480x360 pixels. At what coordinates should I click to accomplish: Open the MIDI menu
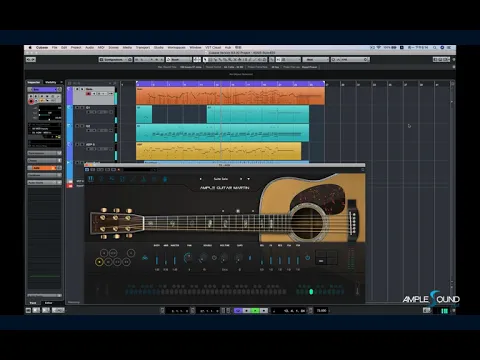101,48
